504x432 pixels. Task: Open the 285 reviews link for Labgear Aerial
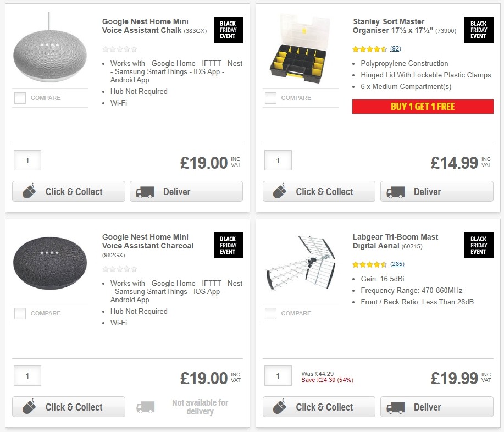tap(397, 264)
